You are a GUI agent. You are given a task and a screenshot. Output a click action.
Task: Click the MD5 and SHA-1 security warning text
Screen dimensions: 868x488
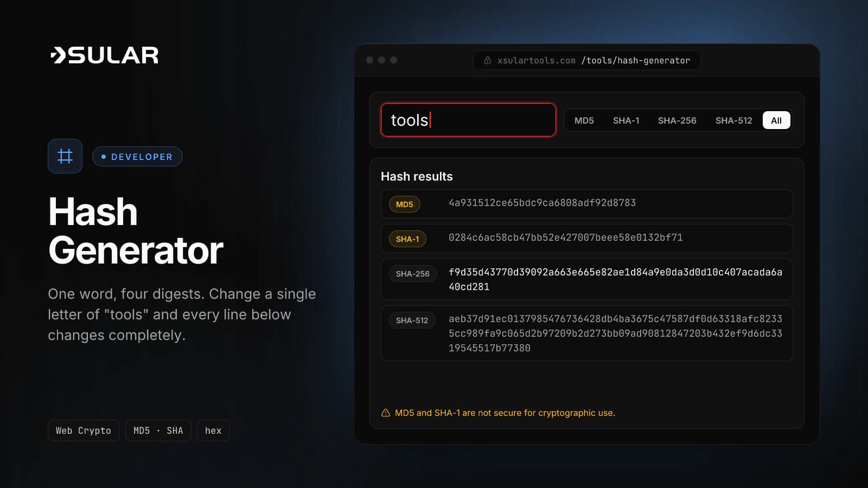(505, 413)
